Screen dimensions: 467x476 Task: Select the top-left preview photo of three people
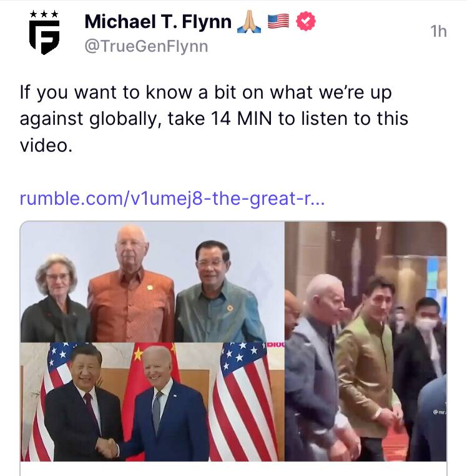[x=152, y=282]
